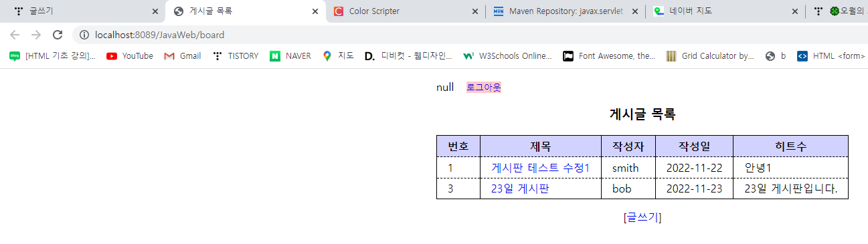The height and width of the screenshot is (244, 868).
Task: Click the 번호 column header
Action: pyautogui.click(x=458, y=146)
